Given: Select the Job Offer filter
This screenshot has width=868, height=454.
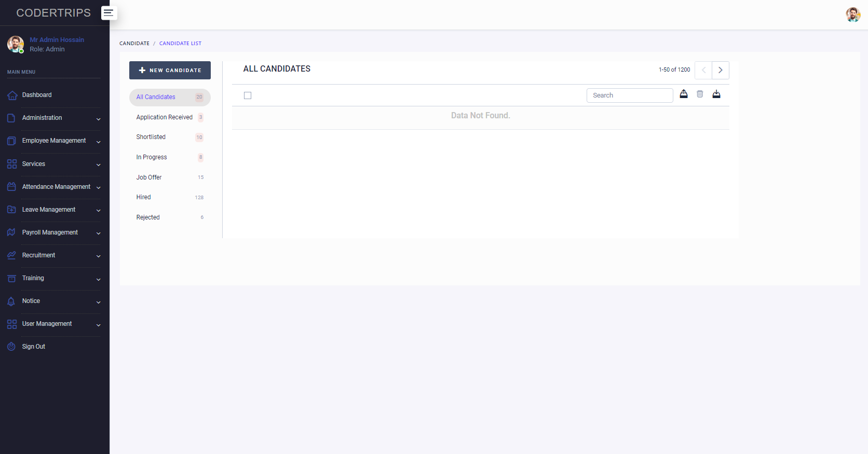Looking at the screenshot, I should coord(170,177).
